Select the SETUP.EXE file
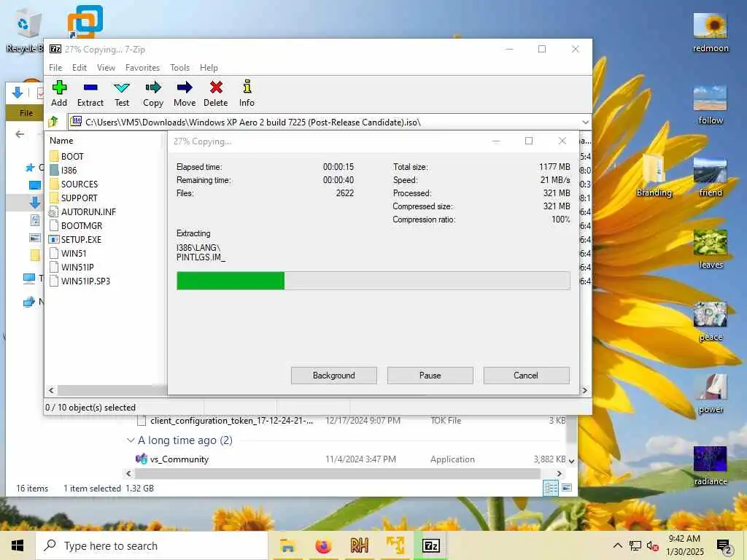Screen dimensions: 747x560 tap(75, 239)
